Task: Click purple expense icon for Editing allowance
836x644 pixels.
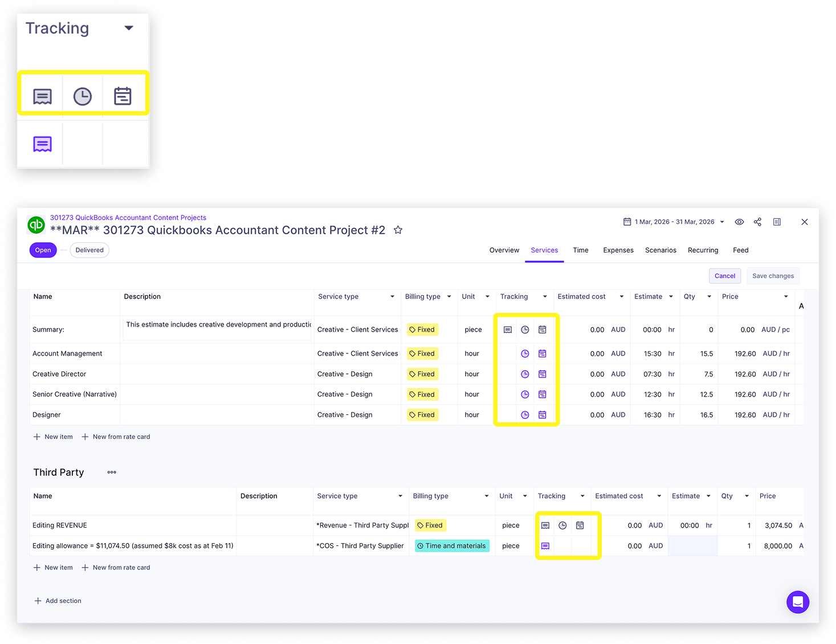Action: [545, 546]
